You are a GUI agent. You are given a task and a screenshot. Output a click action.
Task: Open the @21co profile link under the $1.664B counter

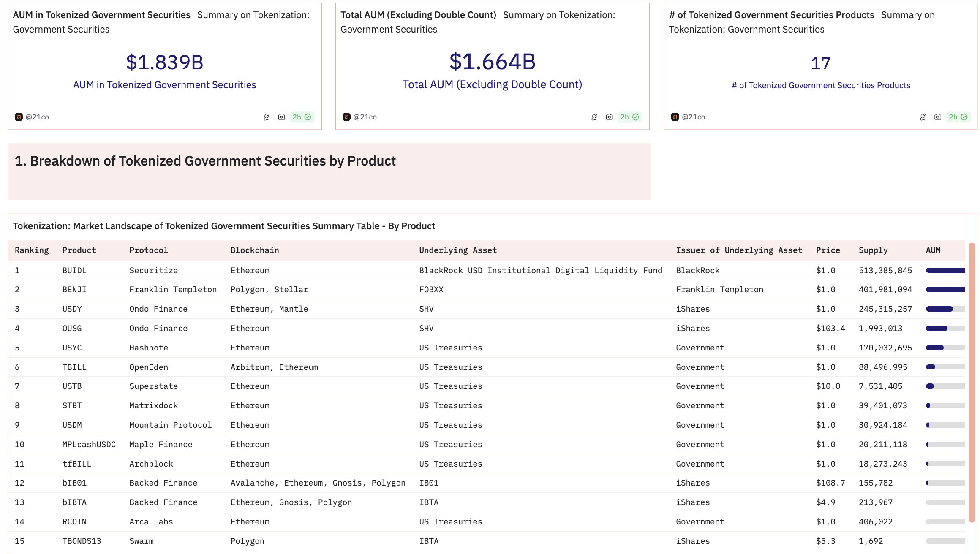(365, 117)
